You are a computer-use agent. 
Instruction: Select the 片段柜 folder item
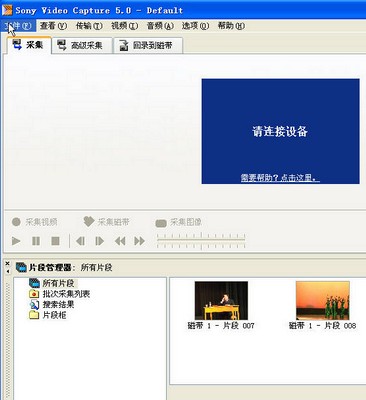click(48, 315)
